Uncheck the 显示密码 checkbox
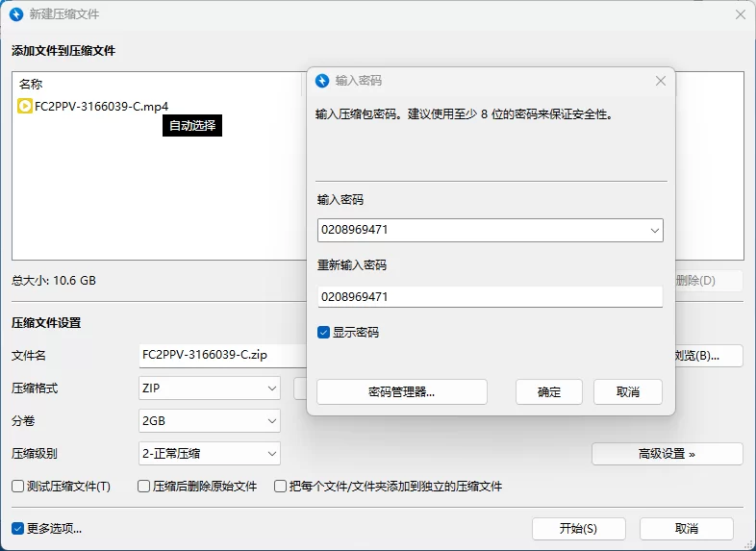The width and height of the screenshot is (756, 551). point(324,333)
